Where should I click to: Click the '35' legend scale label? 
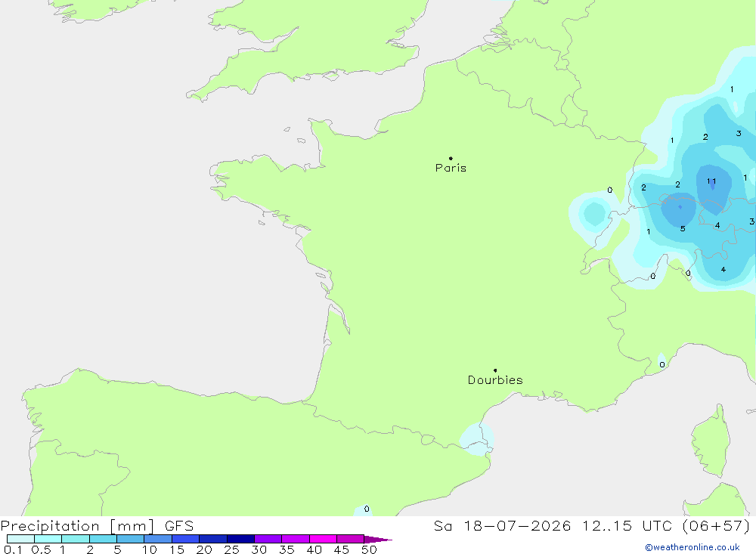[287, 549]
